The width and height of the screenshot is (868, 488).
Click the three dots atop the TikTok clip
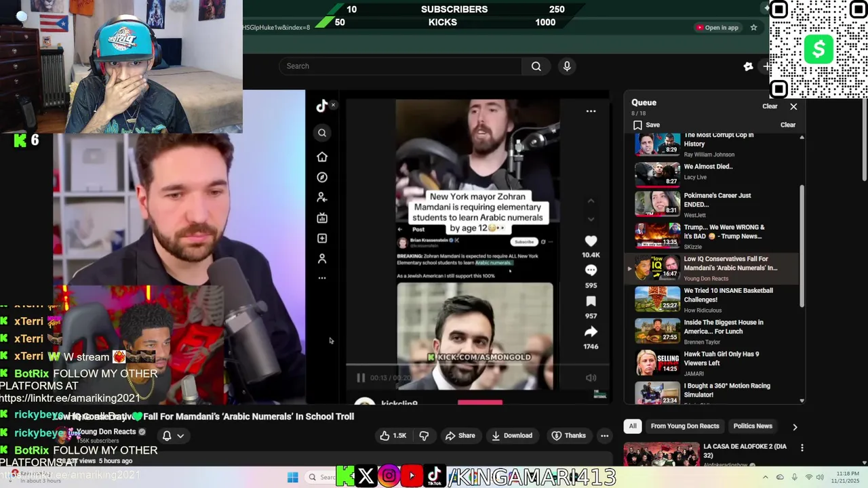[591, 111]
